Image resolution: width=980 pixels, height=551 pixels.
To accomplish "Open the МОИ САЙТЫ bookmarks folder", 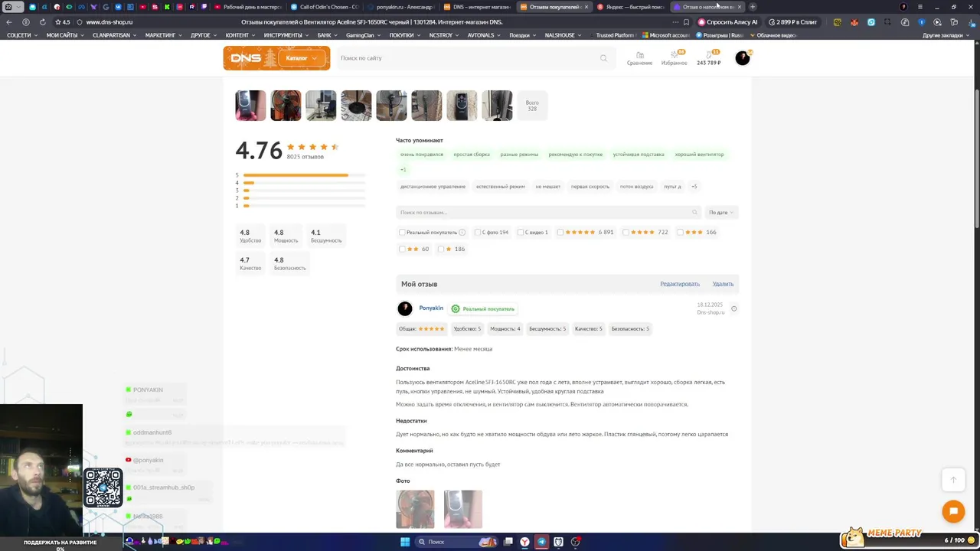I will tap(64, 35).
